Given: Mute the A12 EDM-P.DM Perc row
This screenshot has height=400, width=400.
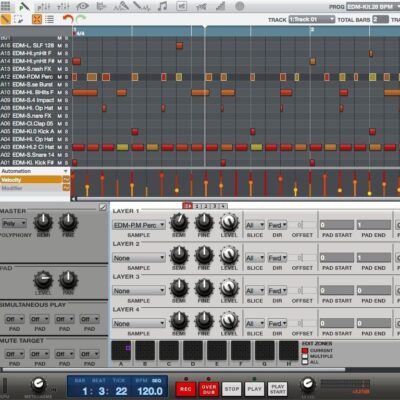Looking at the screenshot, I should point(60,77).
